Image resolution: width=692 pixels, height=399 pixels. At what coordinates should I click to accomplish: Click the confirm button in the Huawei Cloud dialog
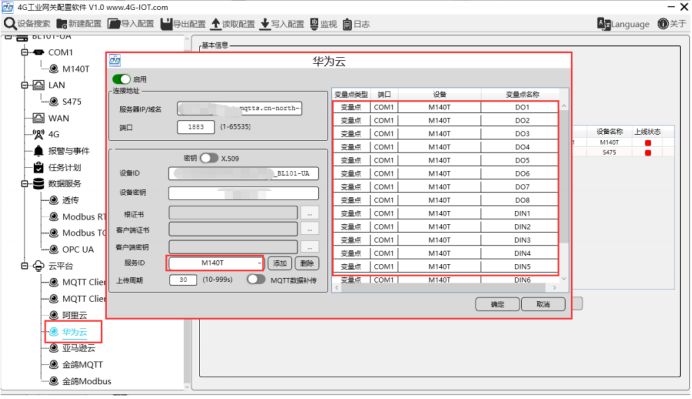coord(497,304)
